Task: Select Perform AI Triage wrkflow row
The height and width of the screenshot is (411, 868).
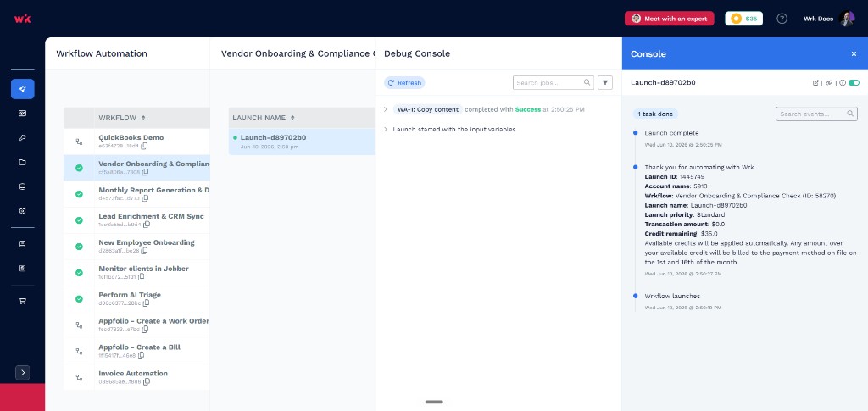Action: coord(136,298)
